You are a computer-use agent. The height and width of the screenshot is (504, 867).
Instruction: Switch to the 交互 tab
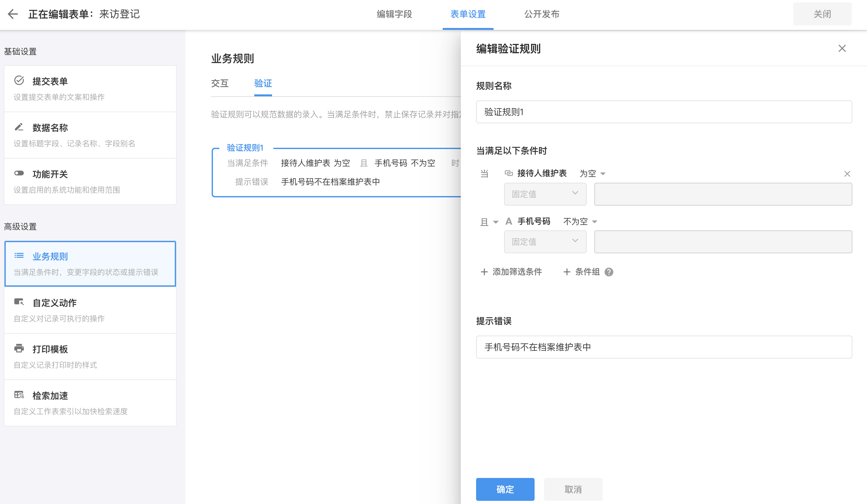pos(220,83)
